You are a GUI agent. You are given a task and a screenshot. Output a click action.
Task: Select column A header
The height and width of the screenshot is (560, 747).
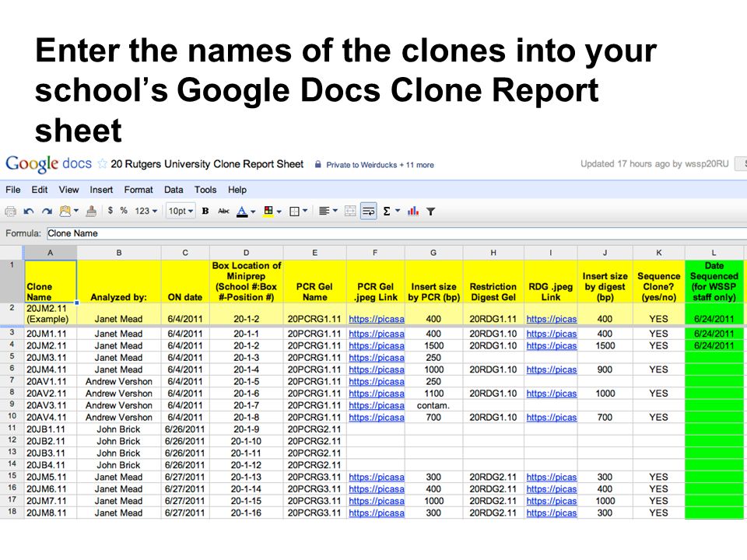[50, 253]
